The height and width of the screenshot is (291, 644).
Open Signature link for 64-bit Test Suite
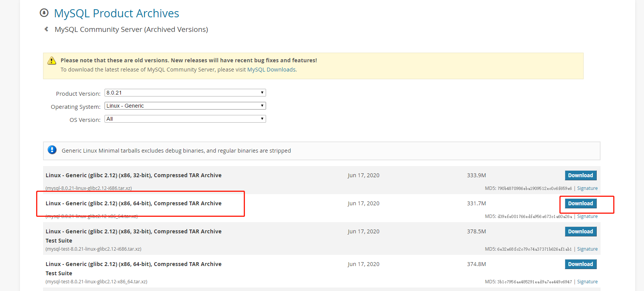tap(587, 282)
